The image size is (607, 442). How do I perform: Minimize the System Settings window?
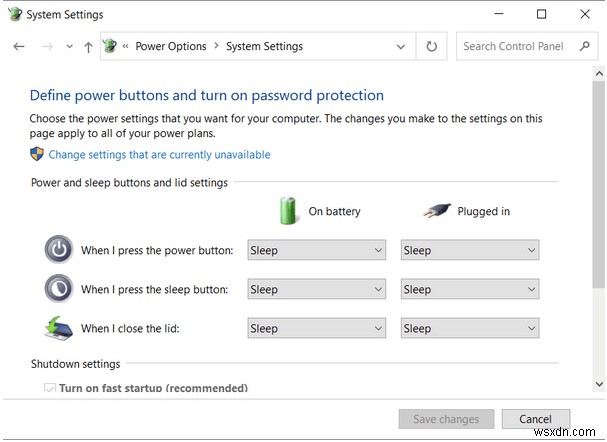pos(499,14)
